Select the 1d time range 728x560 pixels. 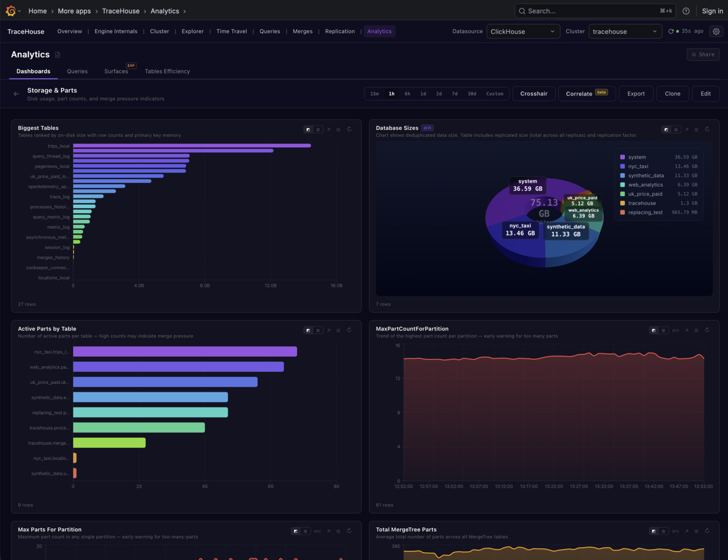click(x=423, y=94)
